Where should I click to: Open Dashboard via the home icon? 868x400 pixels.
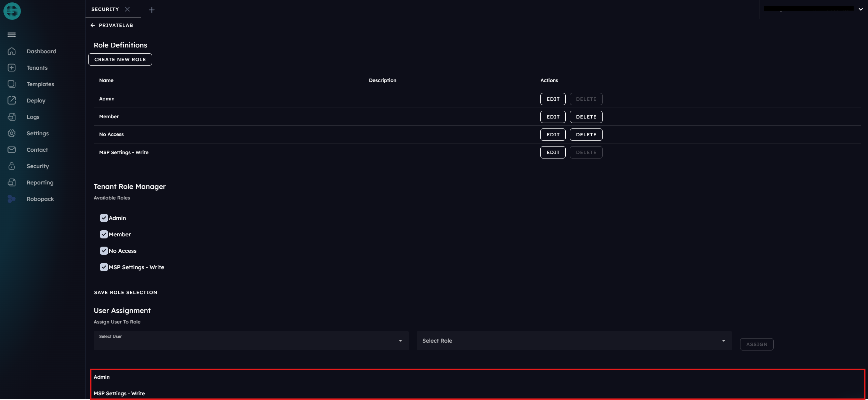click(12, 51)
